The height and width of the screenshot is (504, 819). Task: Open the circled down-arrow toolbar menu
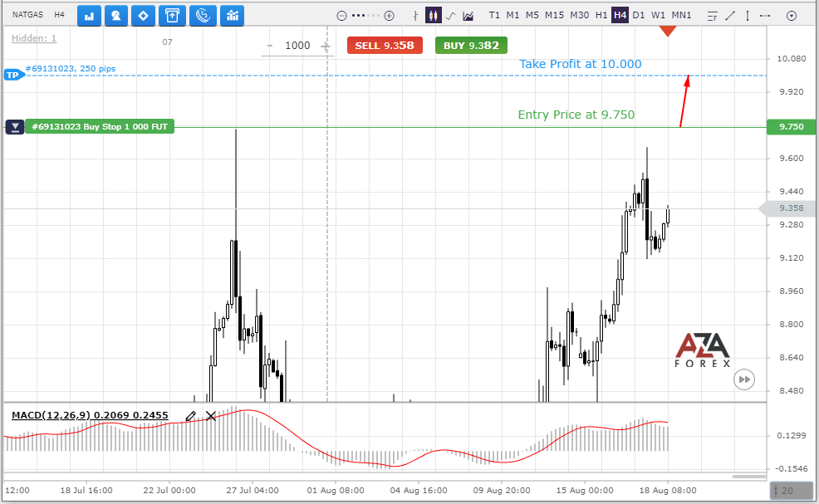792,16
